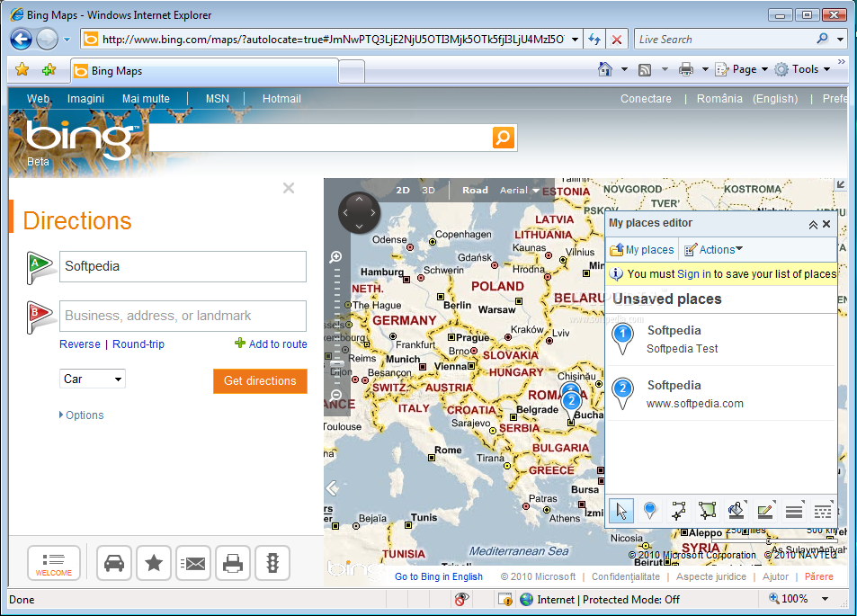Click the browser Print toolbar icon
The height and width of the screenshot is (616, 857).
[686, 69]
